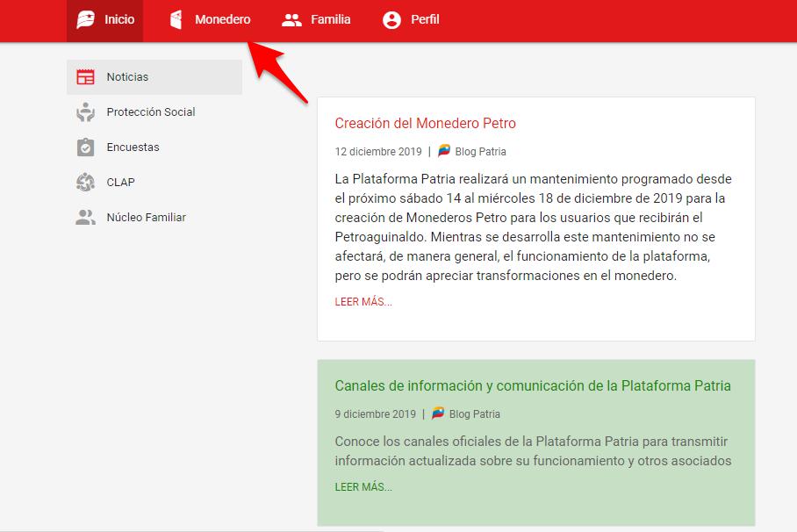Go to the Familia menu label
Image resolution: width=797 pixels, height=532 pixels.
point(330,20)
